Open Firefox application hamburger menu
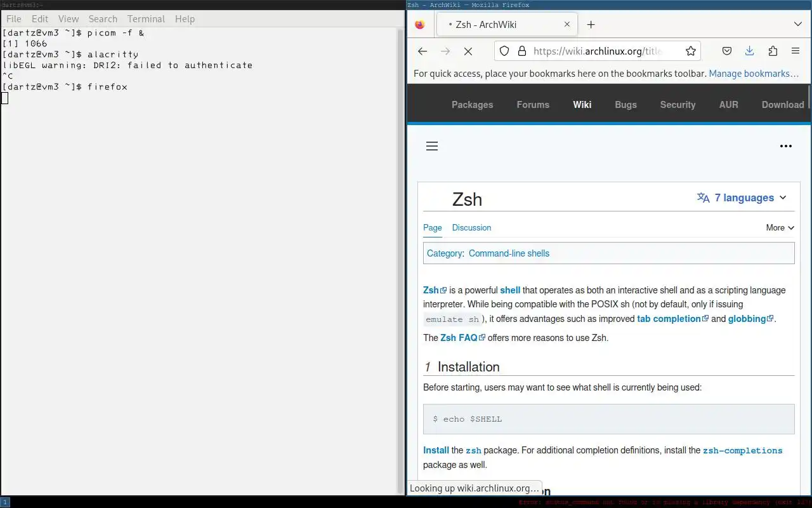The image size is (812, 508). point(796,51)
